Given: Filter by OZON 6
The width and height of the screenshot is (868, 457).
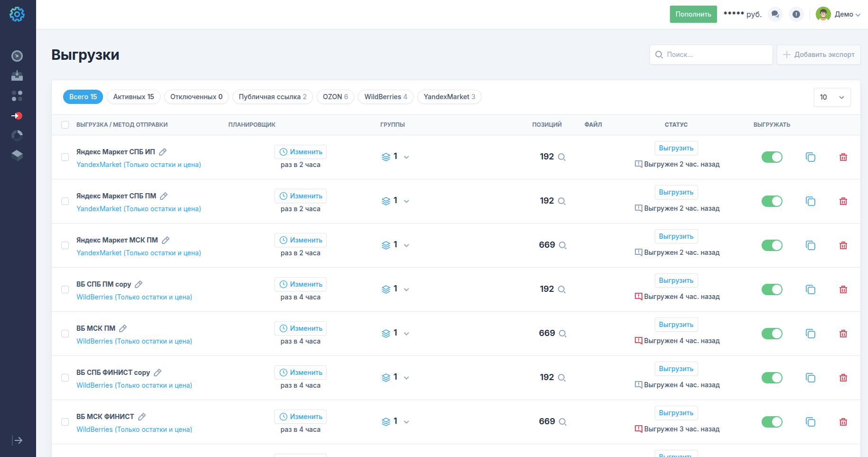Looking at the screenshot, I should click(x=335, y=97).
